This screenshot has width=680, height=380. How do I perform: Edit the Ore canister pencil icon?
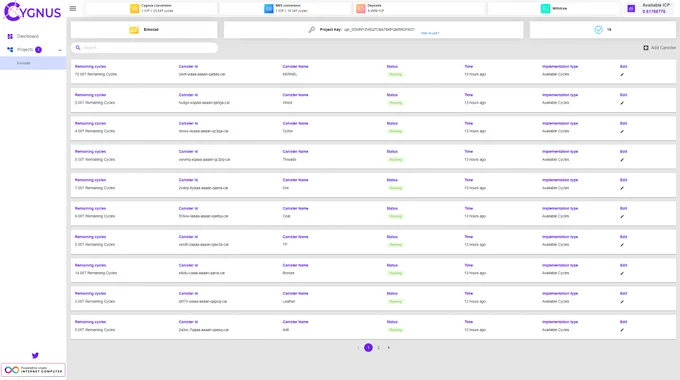(x=622, y=188)
